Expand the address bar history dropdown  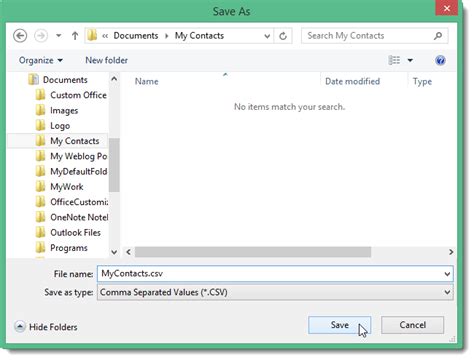pyautogui.click(x=267, y=36)
